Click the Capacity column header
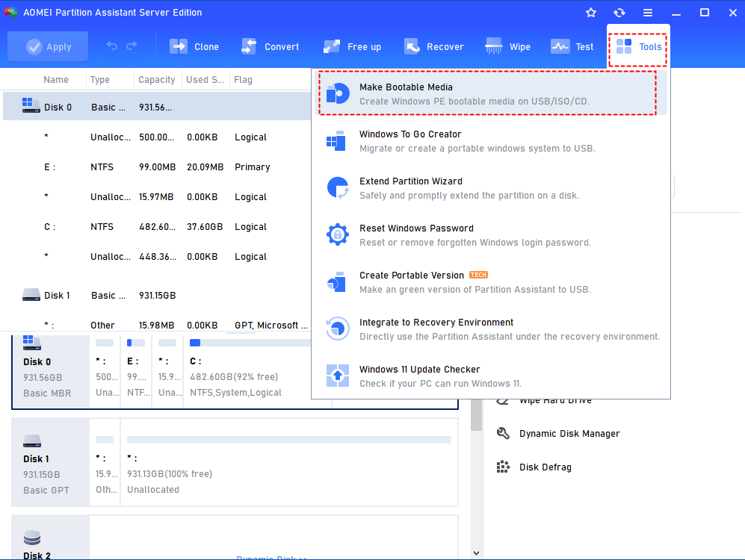Image resolution: width=745 pixels, height=560 pixels. (157, 80)
